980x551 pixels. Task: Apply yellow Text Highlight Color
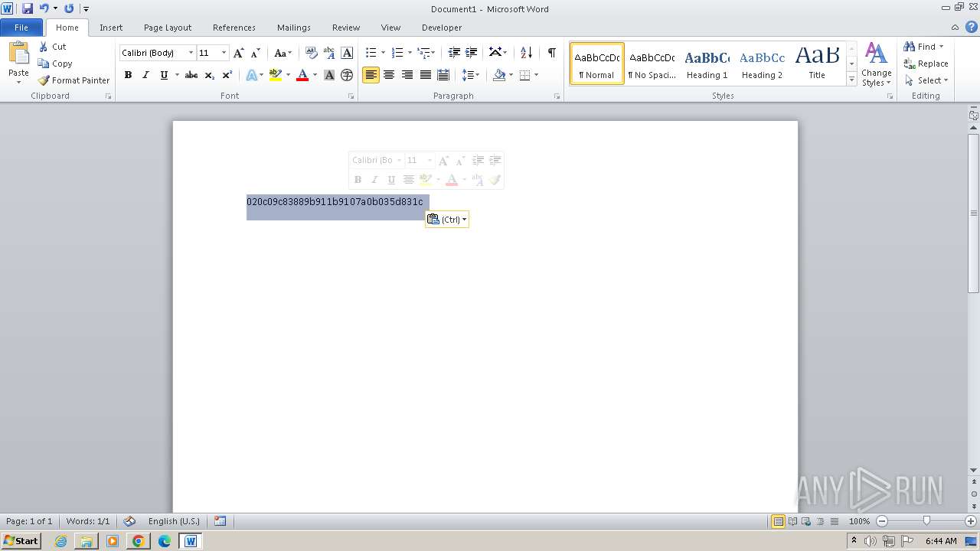[x=276, y=75]
